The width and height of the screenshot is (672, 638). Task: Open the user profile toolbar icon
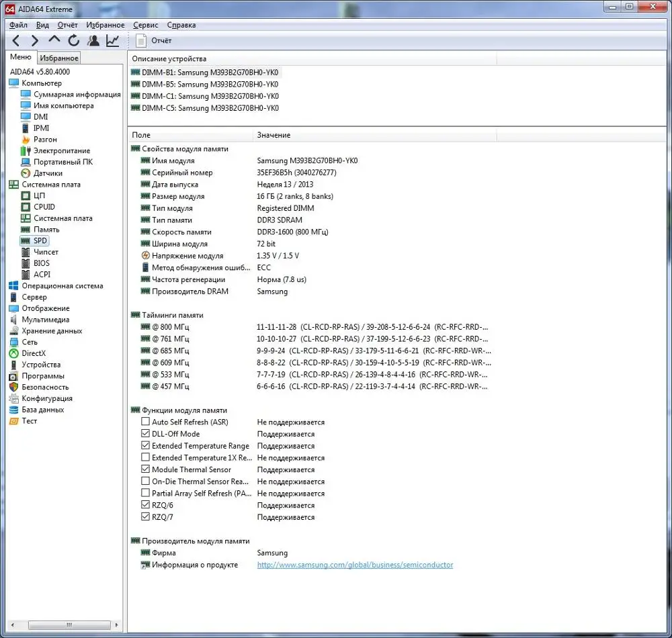click(x=93, y=41)
